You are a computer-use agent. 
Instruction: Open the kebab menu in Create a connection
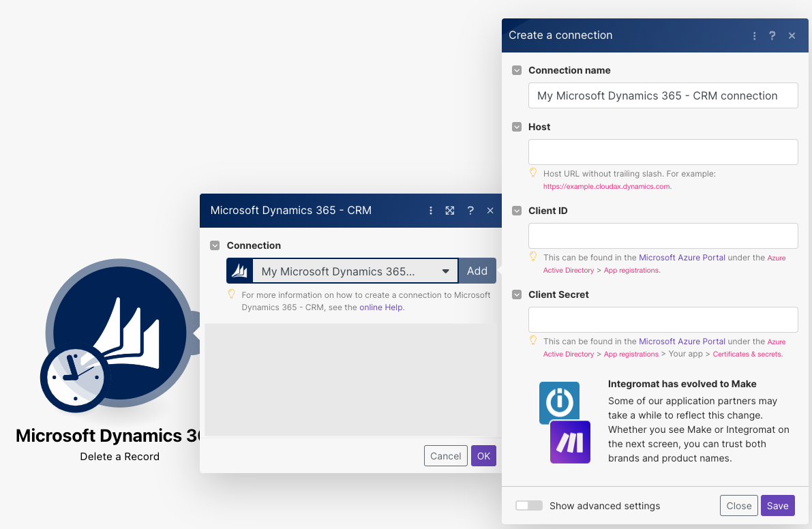click(x=754, y=35)
